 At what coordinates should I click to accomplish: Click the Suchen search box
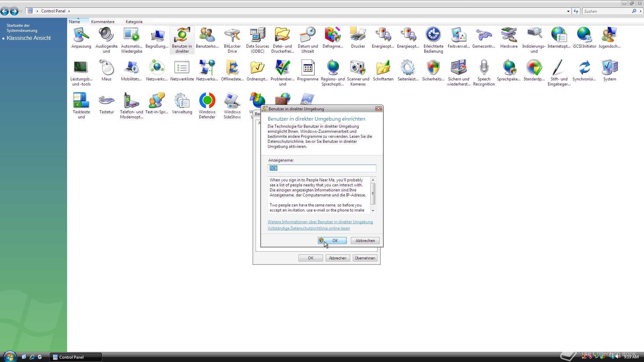[607, 11]
